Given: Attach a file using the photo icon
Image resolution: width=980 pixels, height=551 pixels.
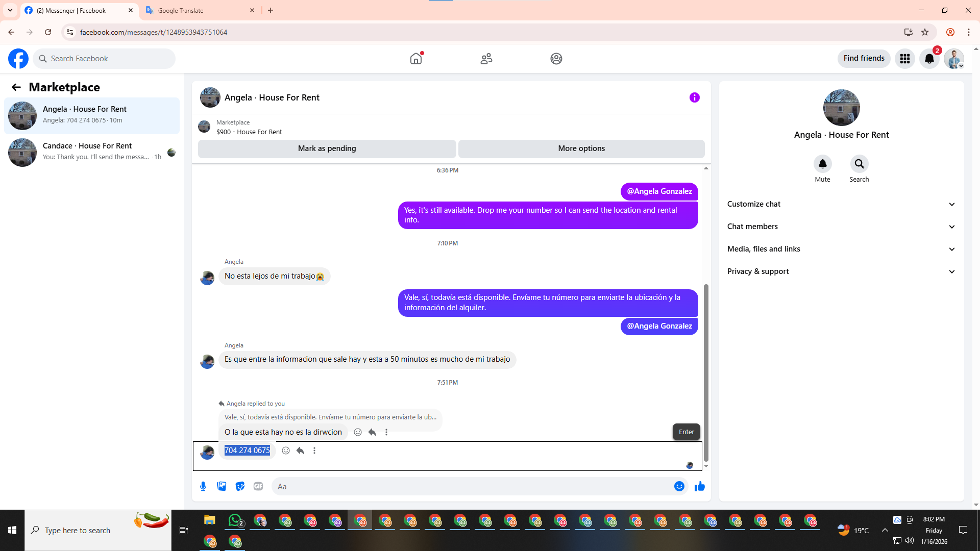Looking at the screenshot, I should click(x=222, y=486).
